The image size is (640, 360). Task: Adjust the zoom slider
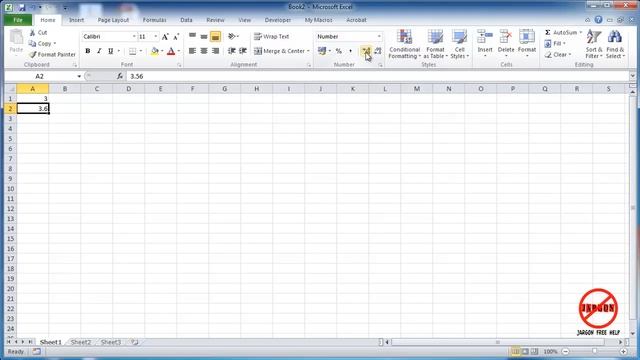[594, 351]
